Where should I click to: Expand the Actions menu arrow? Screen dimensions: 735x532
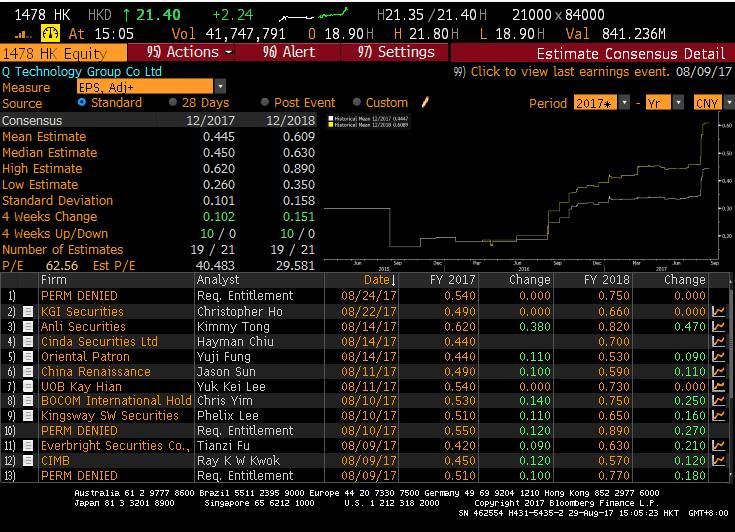pyautogui.click(x=228, y=52)
